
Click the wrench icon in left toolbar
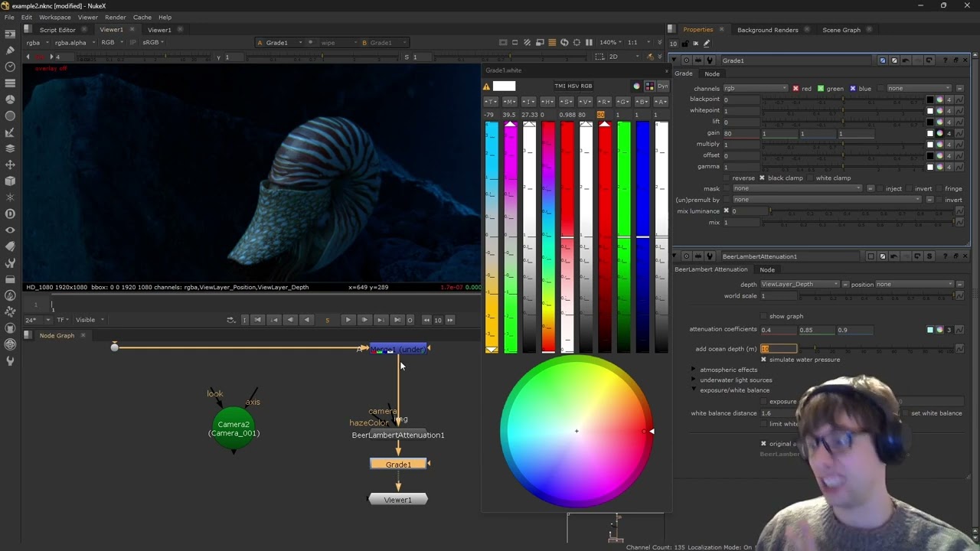(10, 360)
